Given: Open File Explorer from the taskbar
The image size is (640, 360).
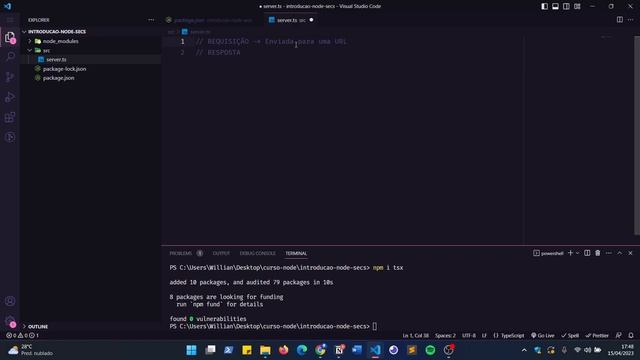Looking at the screenshot, I should 265,350.
